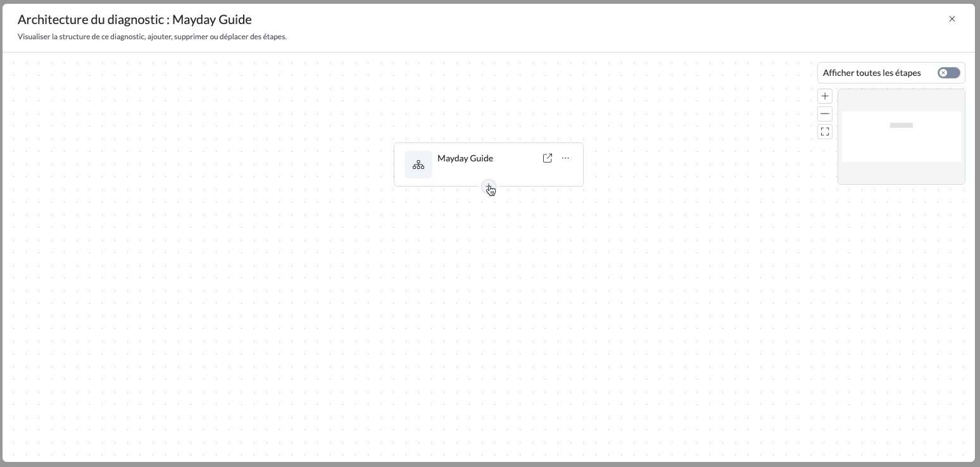980x467 pixels.
Task: Click the fit-to-view frame icon
Action: pyautogui.click(x=825, y=132)
